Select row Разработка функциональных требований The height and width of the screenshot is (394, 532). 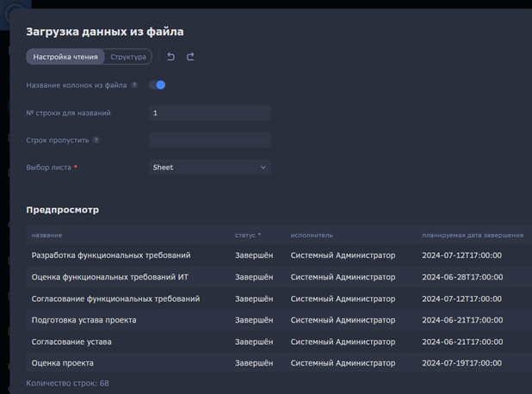279,255
